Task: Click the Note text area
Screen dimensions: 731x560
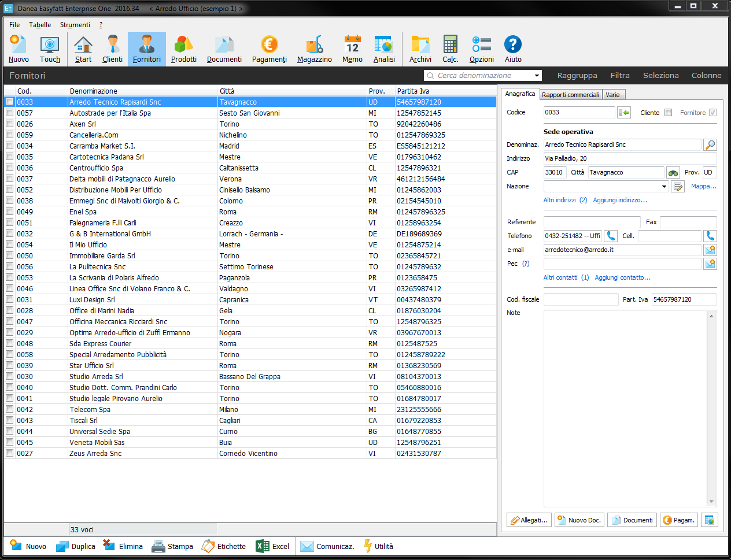Action: pos(625,409)
